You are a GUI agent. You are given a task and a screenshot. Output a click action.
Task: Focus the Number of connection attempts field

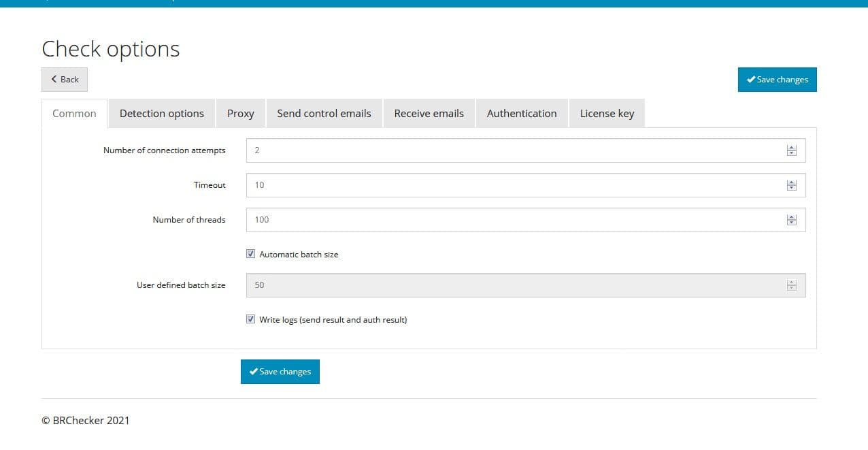pos(476,150)
